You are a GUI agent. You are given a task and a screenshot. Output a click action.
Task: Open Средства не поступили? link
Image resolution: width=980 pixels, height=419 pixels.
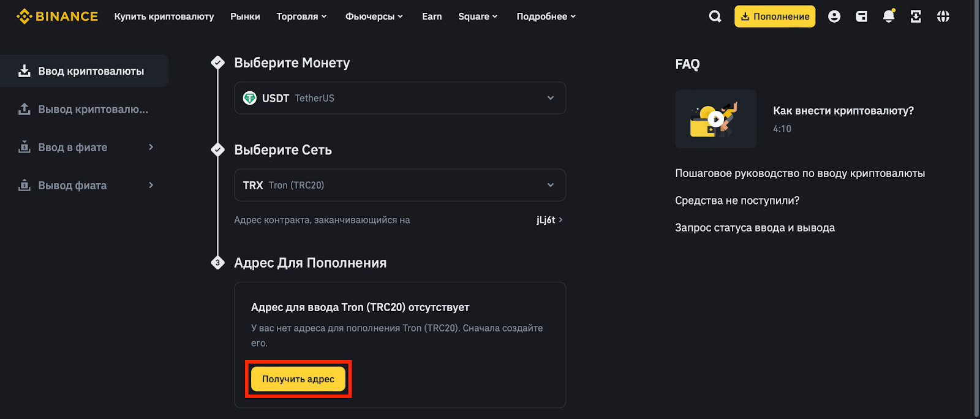pyautogui.click(x=737, y=200)
